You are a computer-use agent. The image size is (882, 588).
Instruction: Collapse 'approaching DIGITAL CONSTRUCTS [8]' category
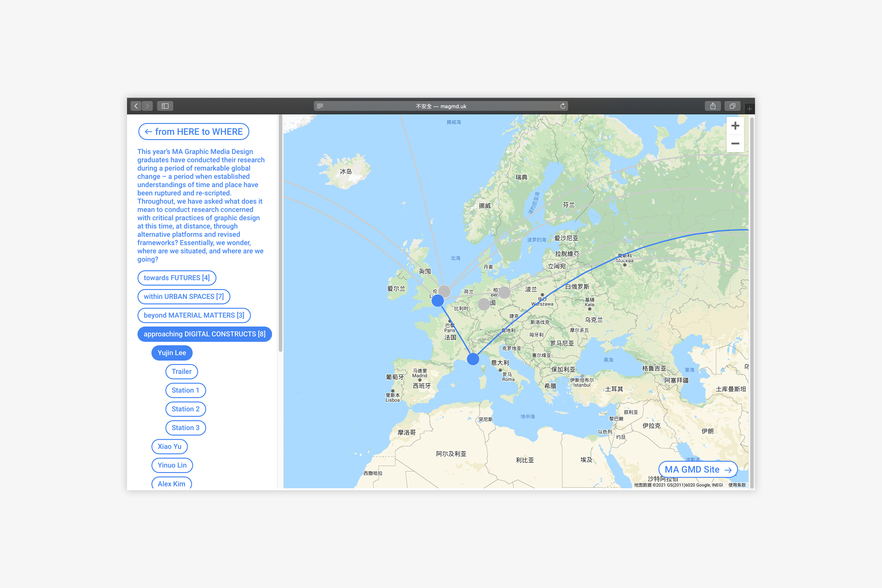click(x=204, y=334)
